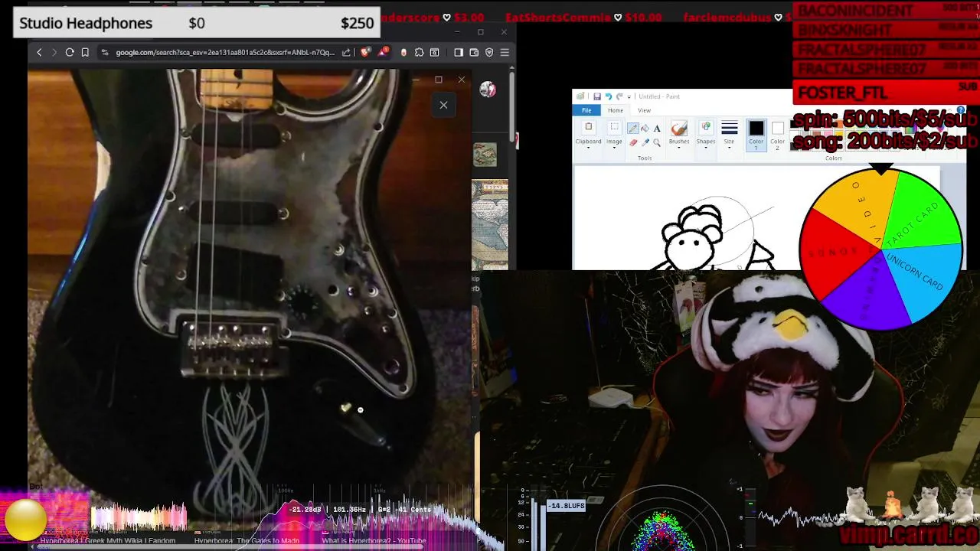Bookmark this page in the browser
Image resolution: width=980 pixels, height=551 pixels.
click(85, 52)
